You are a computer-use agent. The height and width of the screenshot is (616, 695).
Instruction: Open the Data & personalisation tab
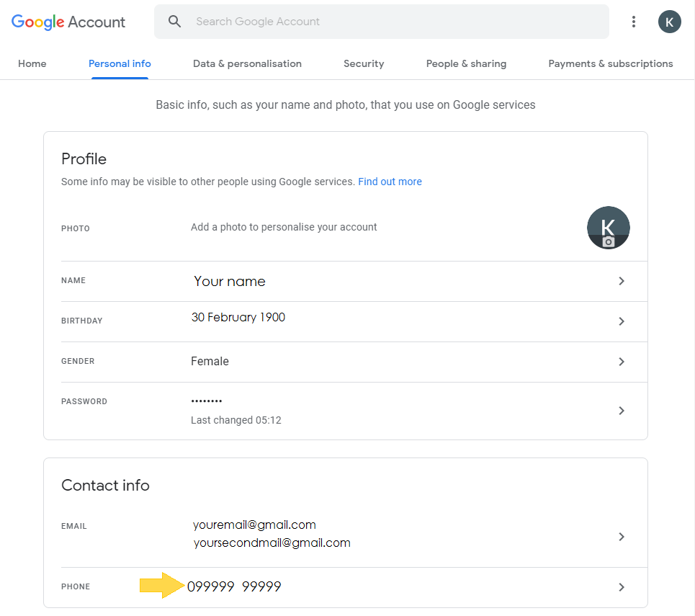(x=247, y=63)
